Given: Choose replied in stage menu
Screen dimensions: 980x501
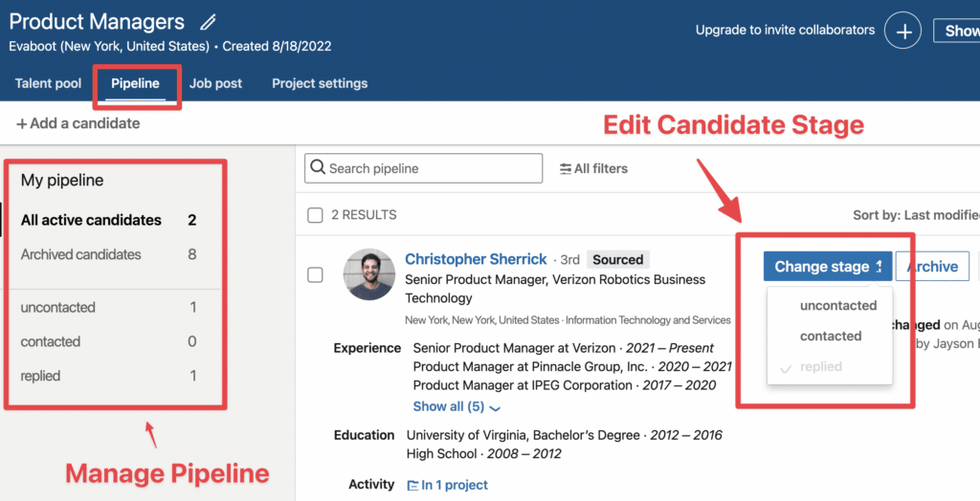Looking at the screenshot, I should 820,367.
